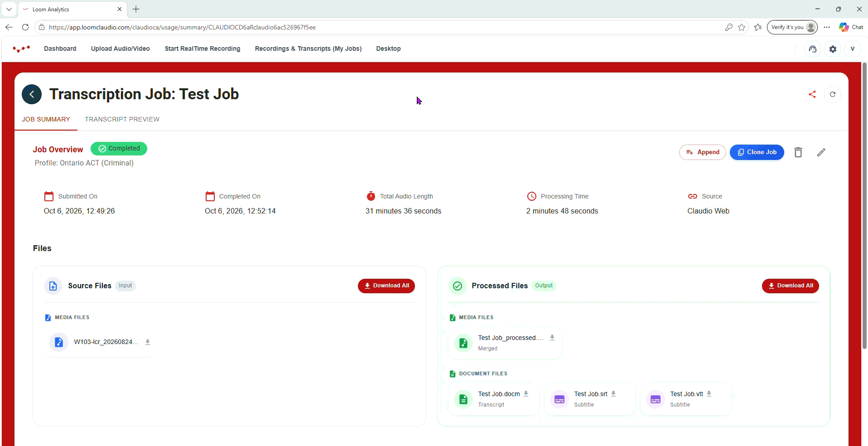Viewport: 868px width, 446px height.
Task: Open the support headset icon
Action: point(813,49)
